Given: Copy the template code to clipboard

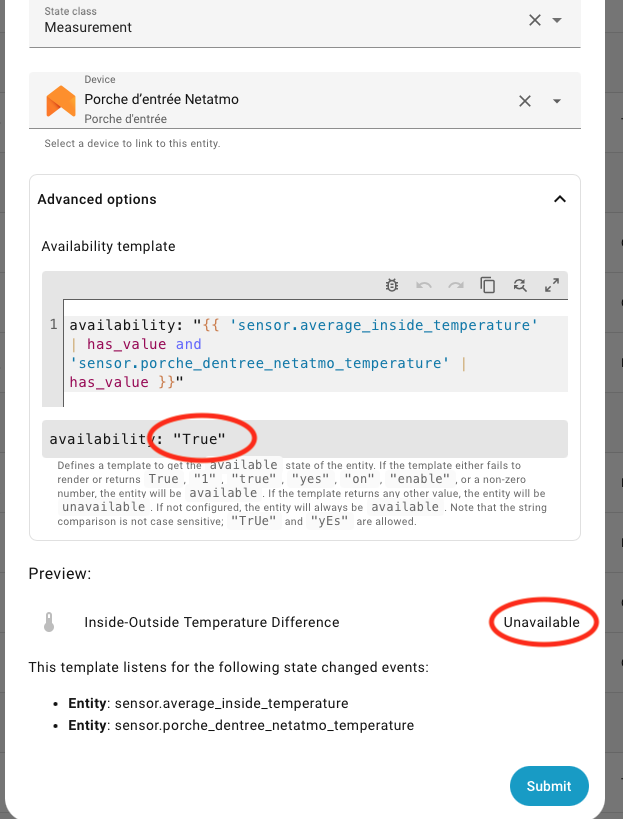Looking at the screenshot, I should pyautogui.click(x=488, y=285).
